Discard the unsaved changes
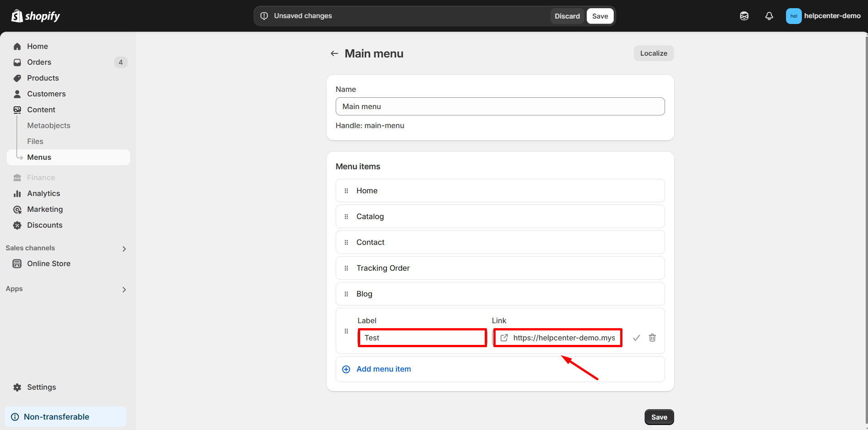Viewport: 868px width, 430px height. pos(567,16)
